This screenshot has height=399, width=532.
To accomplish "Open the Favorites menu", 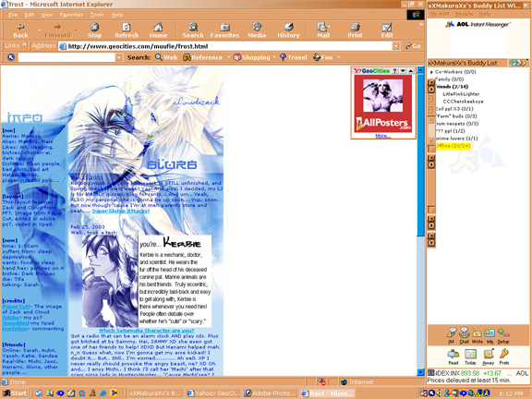I will pyautogui.click(x=71, y=15).
